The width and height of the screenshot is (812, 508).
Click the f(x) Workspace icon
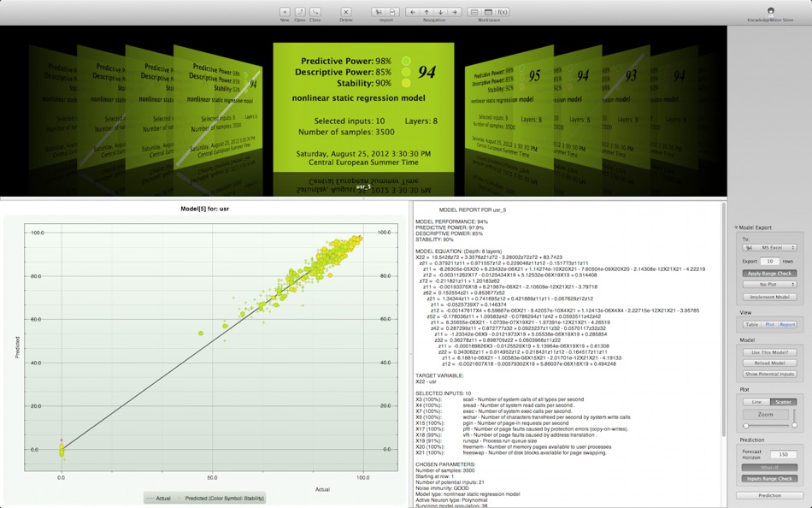click(x=503, y=11)
